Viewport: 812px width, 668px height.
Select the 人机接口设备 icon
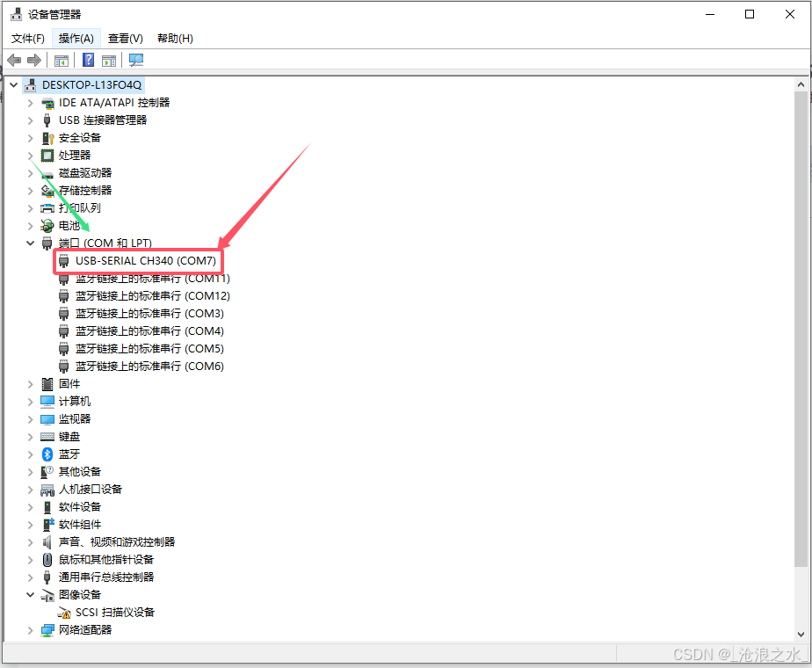tap(47, 490)
